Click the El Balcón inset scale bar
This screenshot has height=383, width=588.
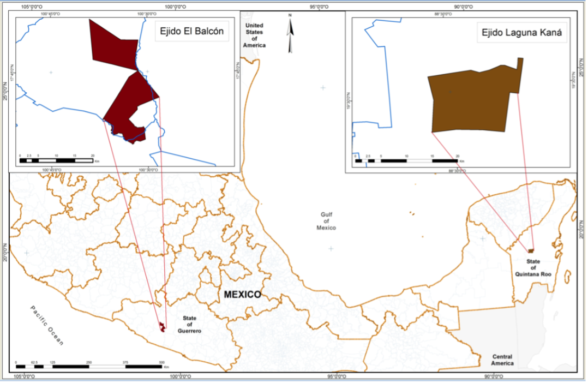click(56, 160)
